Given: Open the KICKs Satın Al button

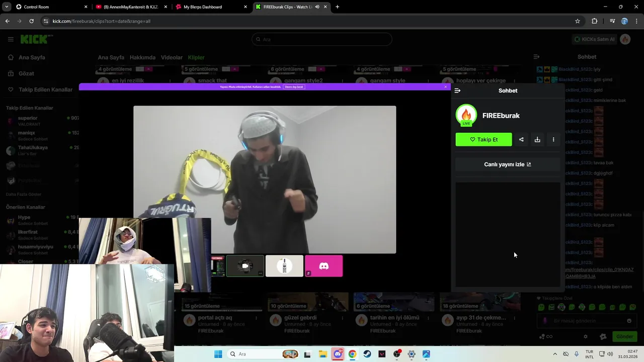Looking at the screenshot, I should pos(595,39).
